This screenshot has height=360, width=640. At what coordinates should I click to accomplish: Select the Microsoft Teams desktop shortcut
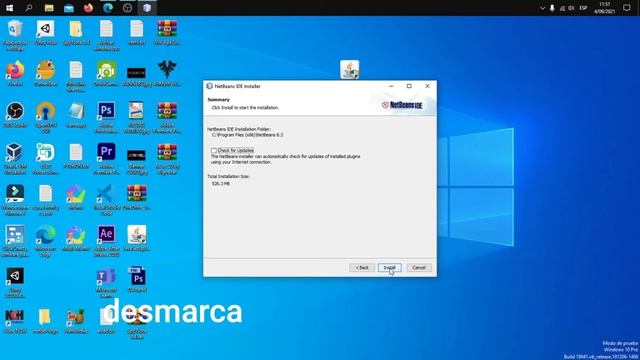tap(106, 282)
